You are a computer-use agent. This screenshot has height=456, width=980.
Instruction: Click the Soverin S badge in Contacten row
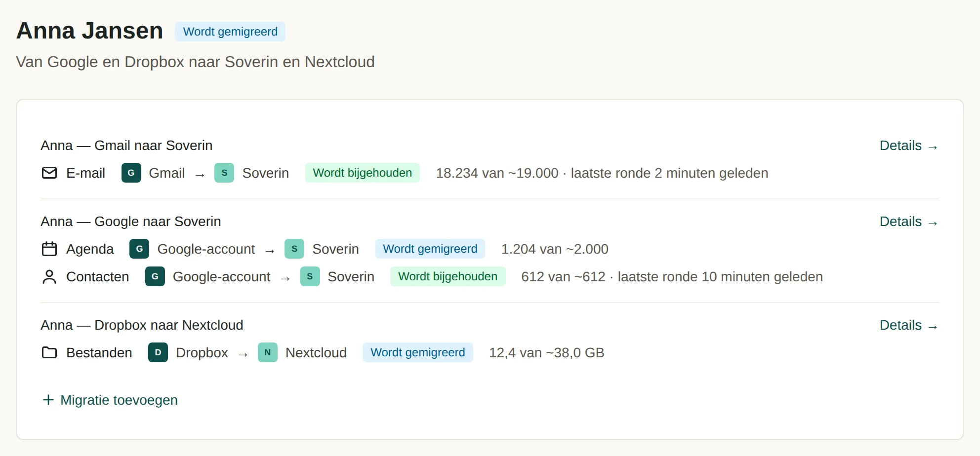tap(310, 276)
